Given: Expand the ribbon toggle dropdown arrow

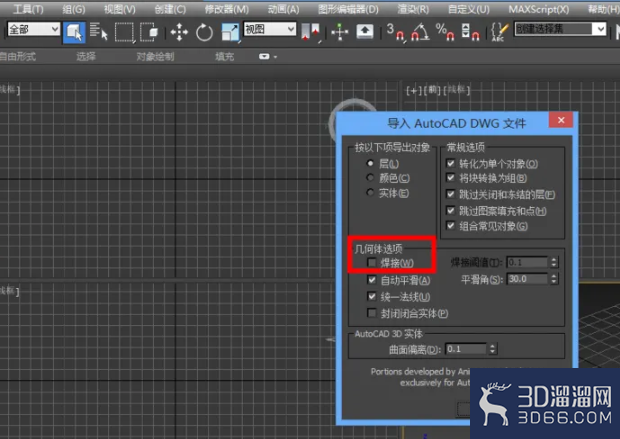Looking at the screenshot, I should pos(275,57).
